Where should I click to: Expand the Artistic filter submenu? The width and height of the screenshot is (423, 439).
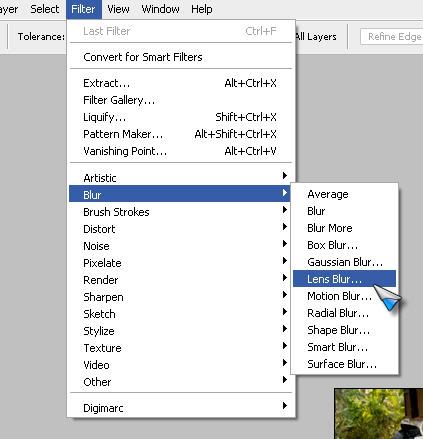tap(180, 178)
